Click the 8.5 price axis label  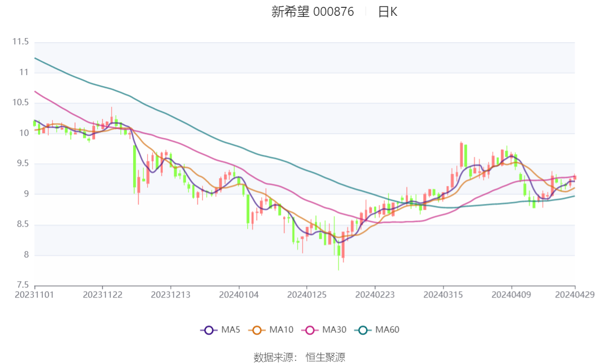point(23,224)
